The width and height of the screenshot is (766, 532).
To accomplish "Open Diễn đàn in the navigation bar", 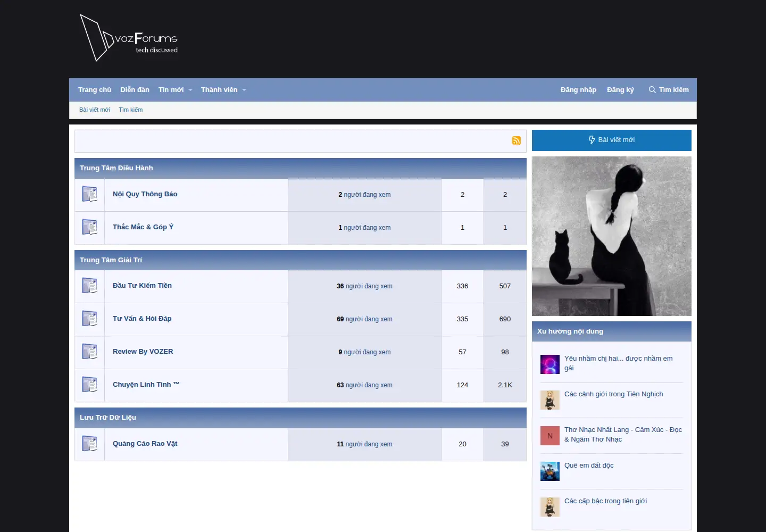I will pos(135,90).
